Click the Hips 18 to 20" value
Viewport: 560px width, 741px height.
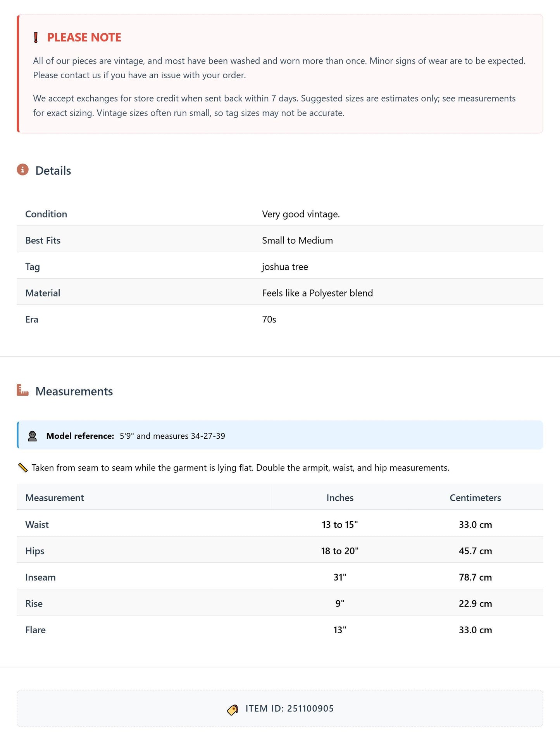pos(340,551)
